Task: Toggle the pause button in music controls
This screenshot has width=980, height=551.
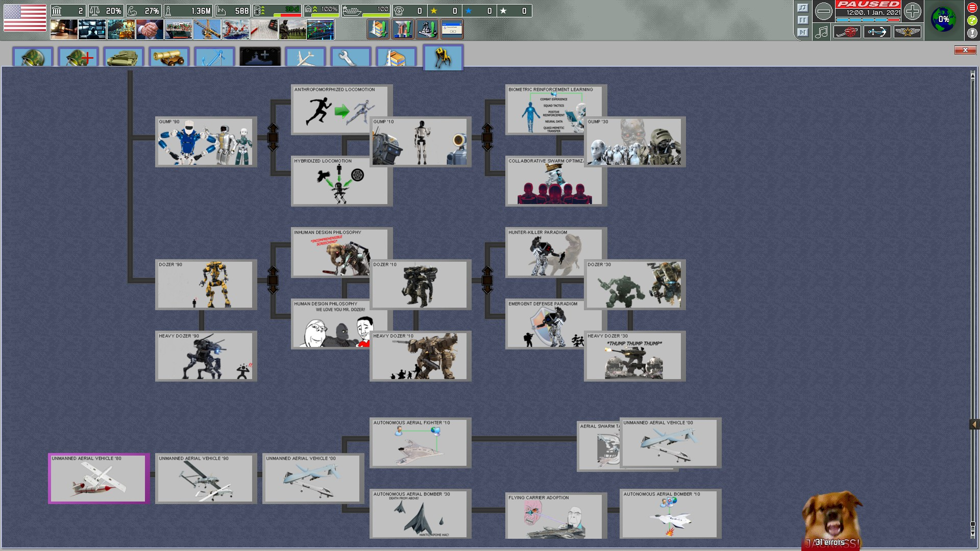Action: (802, 20)
